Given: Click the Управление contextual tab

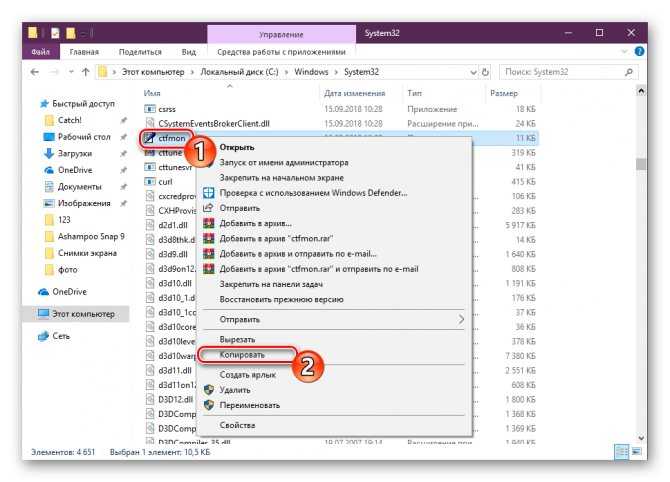Looking at the screenshot, I should [281, 34].
